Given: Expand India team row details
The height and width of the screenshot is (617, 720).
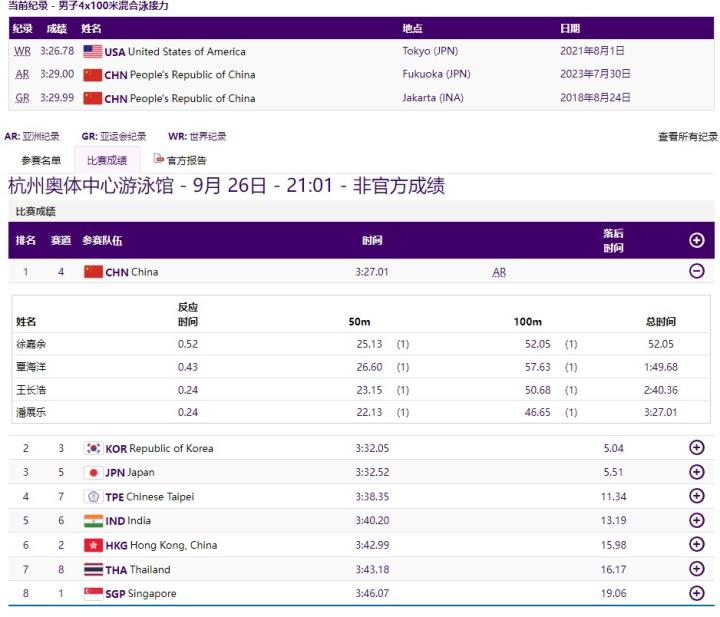Looking at the screenshot, I should coord(697,520).
